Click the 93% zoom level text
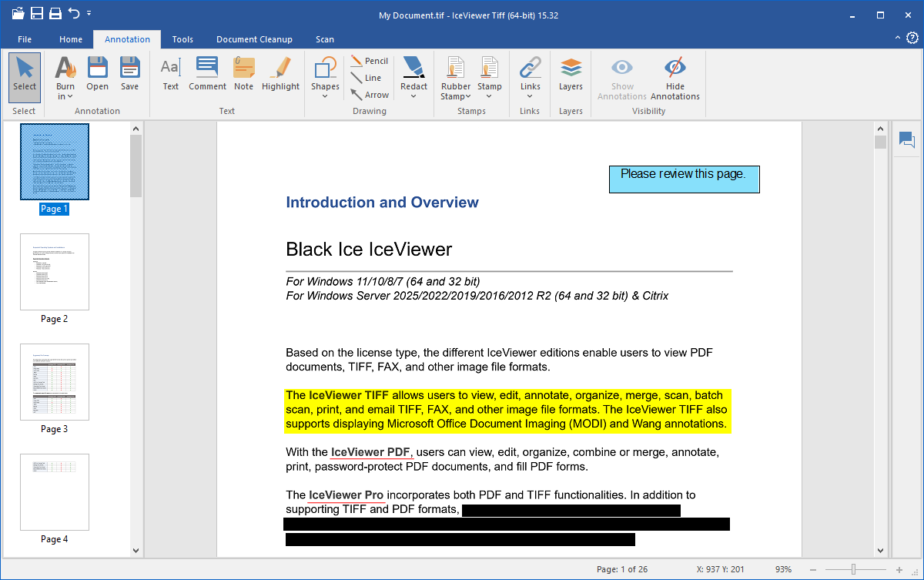 point(783,569)
